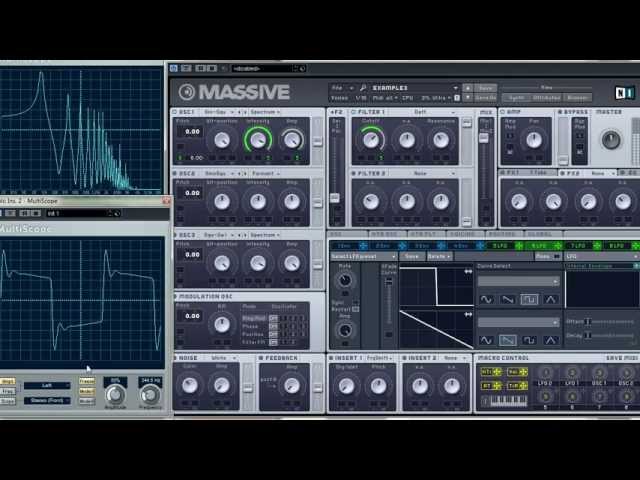Adjust the OSC1 amp fader
Viewport: 640px width, 480px height.
(x=317, y=142)
